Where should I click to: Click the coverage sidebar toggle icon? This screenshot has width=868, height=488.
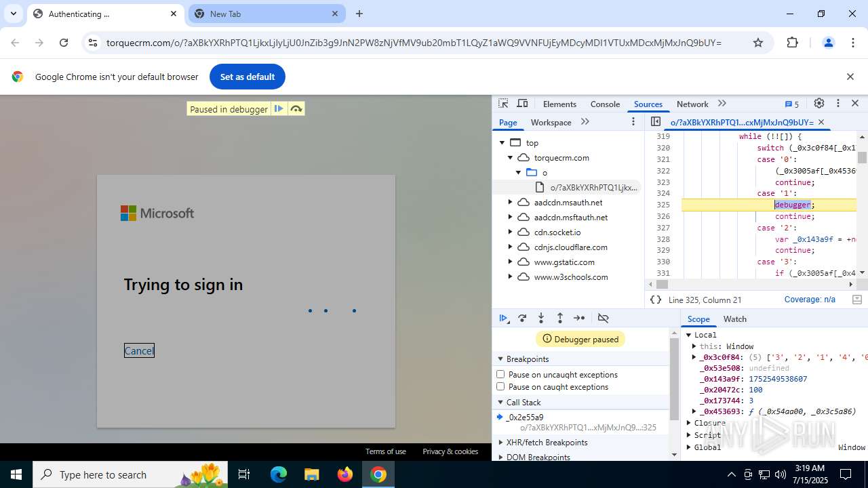(856, 300)
